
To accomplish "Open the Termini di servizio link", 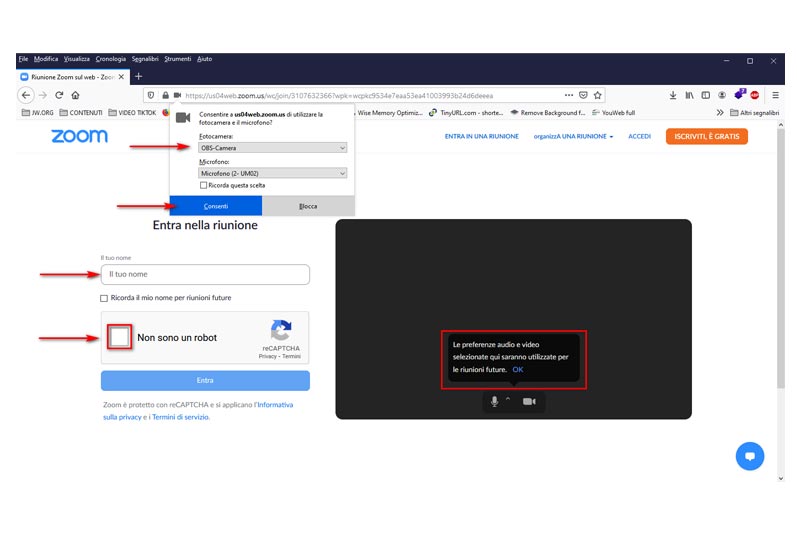I will 181,417.
